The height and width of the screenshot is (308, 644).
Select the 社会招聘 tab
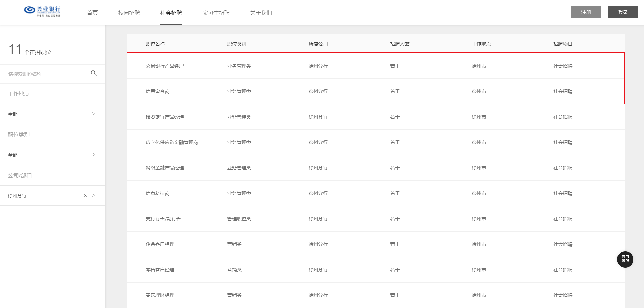tap(171, 13)
